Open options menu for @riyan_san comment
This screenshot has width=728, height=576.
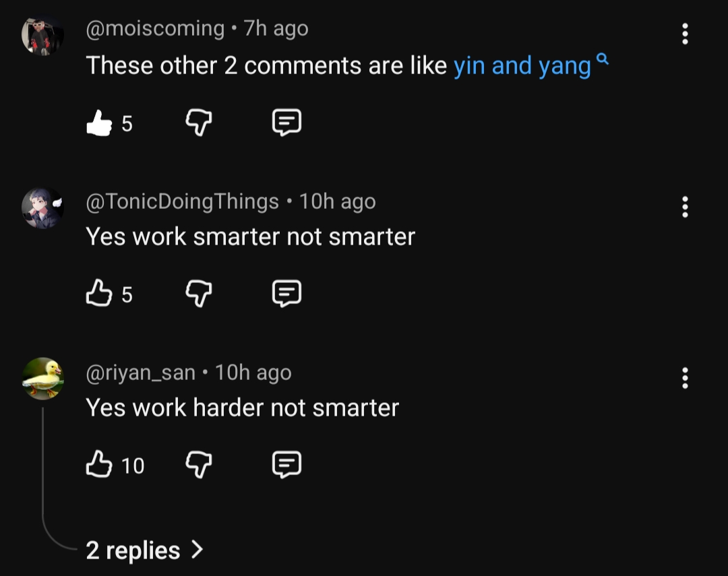tap(685, 378)
